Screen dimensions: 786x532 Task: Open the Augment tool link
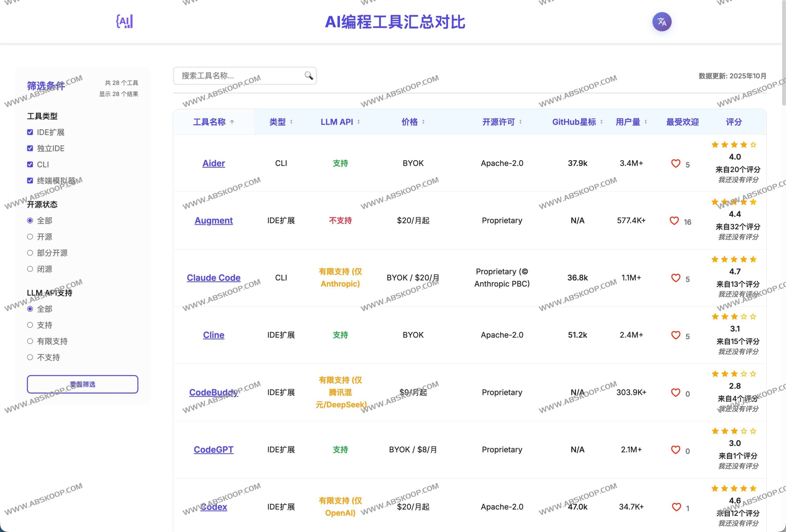pos(213,220)
